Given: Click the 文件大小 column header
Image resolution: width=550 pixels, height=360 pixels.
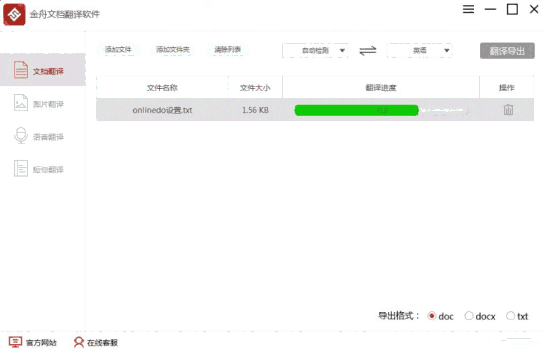Looking at the screenshot, I should point(255,88).
